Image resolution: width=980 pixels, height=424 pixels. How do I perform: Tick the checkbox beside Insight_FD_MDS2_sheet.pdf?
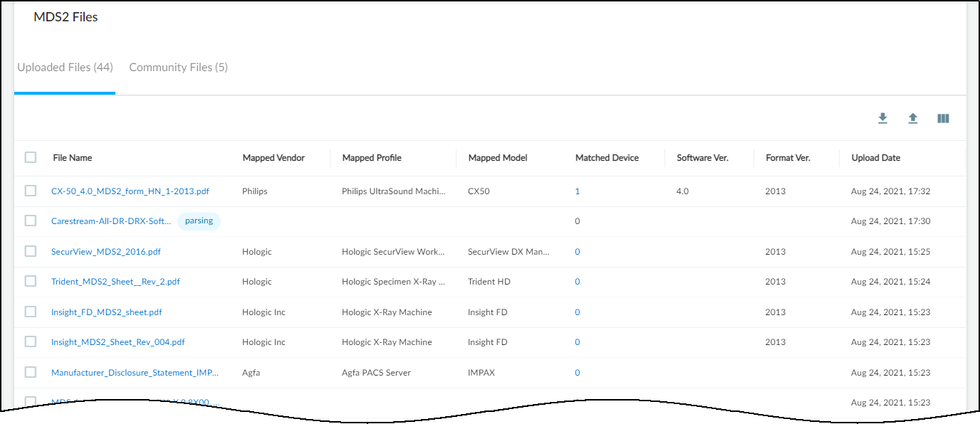[x=31, y=312]
